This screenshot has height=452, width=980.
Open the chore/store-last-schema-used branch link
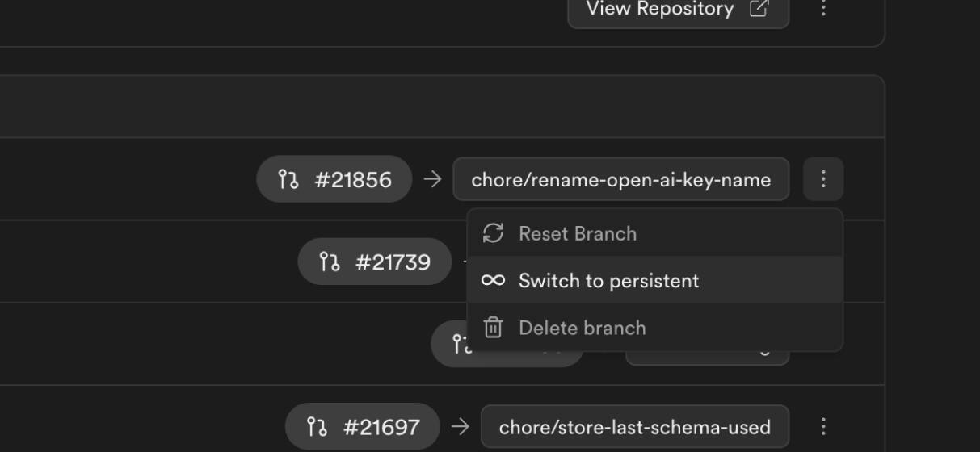click(635, 426)
